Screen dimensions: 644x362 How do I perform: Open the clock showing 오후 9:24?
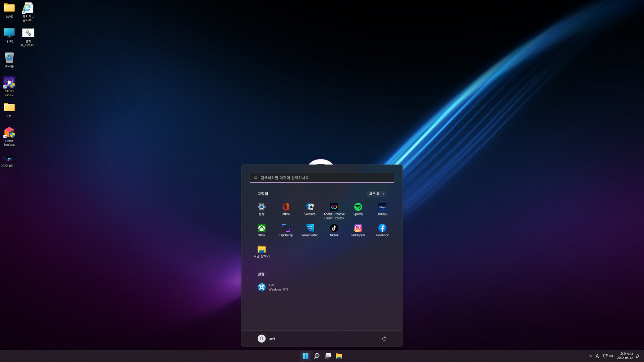pyautogui.click(x=625, y=356)
